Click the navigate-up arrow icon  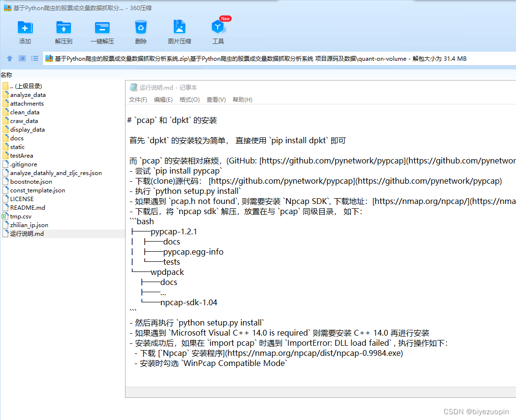[x=9, y=58]
